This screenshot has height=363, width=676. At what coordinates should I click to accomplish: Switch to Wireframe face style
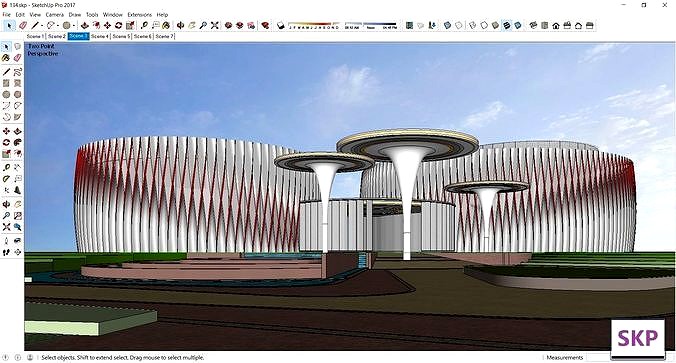(x=473, y=25)
